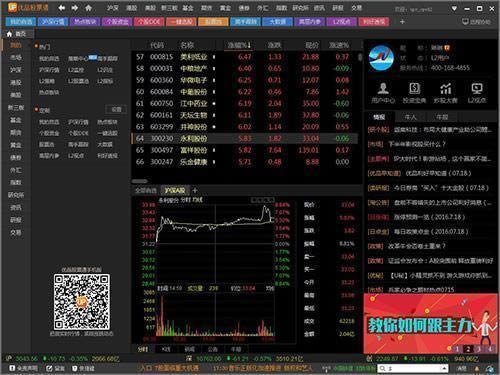Image resolution: width=500 pixels, height=375 pixels.
Task: Click the red 个股DDE toolbar button
Action: [149, 22]
